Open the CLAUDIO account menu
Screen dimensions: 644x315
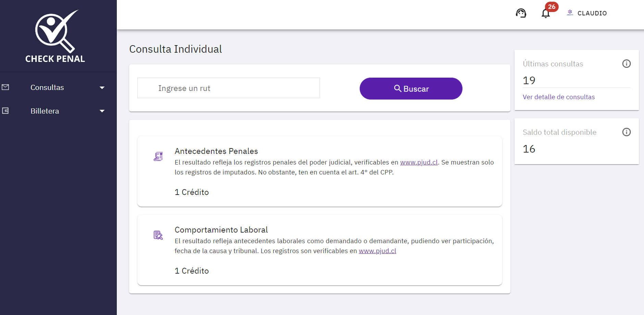pos(592,13)
